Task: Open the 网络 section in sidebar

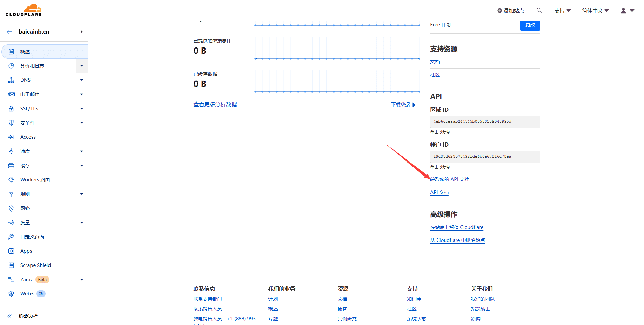Action: coord(25,208)
